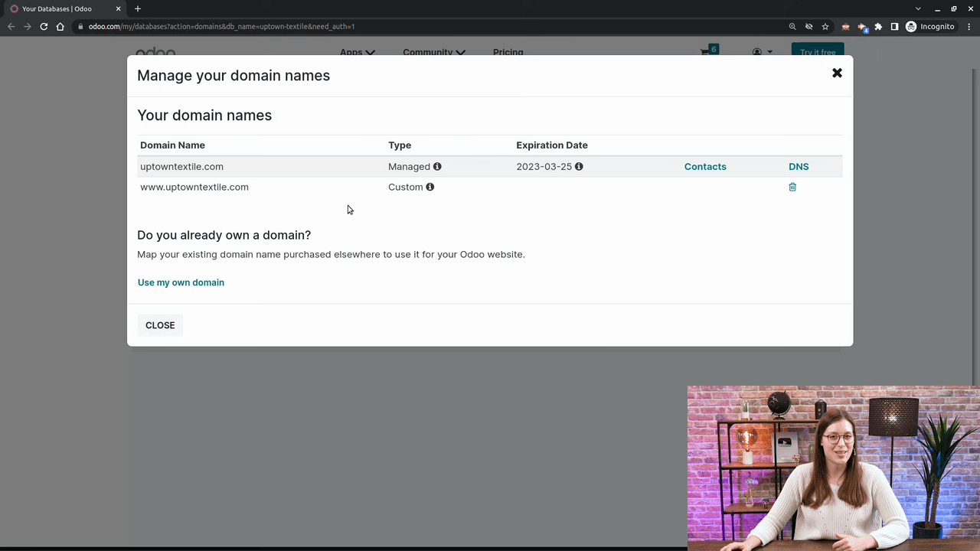
Task: Toggle the browser side panel
Action: coord(894,27)
